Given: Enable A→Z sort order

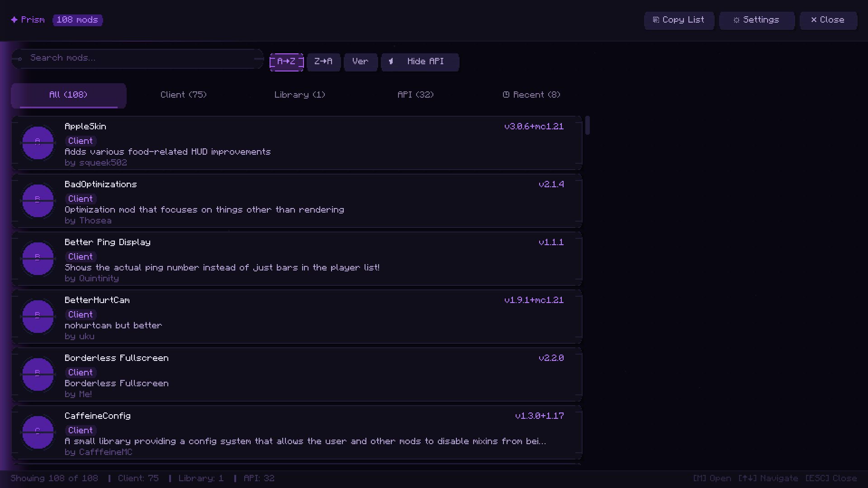Looking at the screenshot, I should point(286,62).
